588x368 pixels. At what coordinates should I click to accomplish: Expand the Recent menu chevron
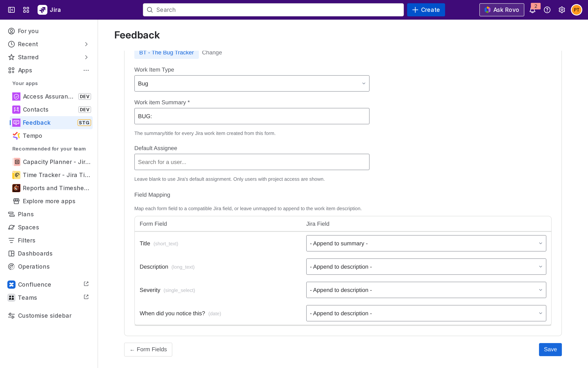pyautogui.click(x=86, y=44)
